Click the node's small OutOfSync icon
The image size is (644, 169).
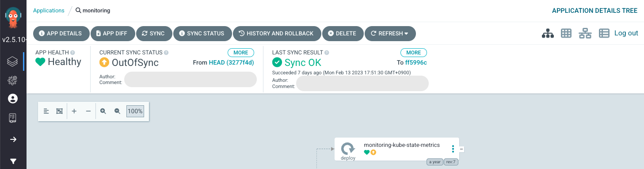click(x=373, y=152)
